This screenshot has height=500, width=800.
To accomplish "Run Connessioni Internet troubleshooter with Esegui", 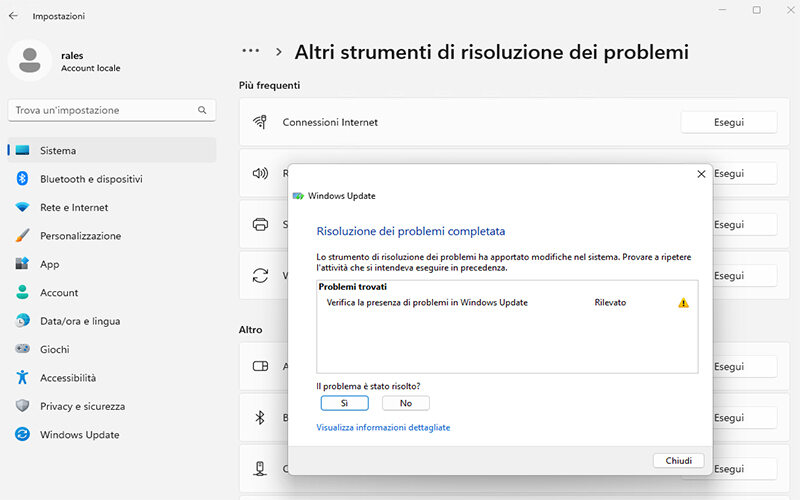I will point(729,122).
